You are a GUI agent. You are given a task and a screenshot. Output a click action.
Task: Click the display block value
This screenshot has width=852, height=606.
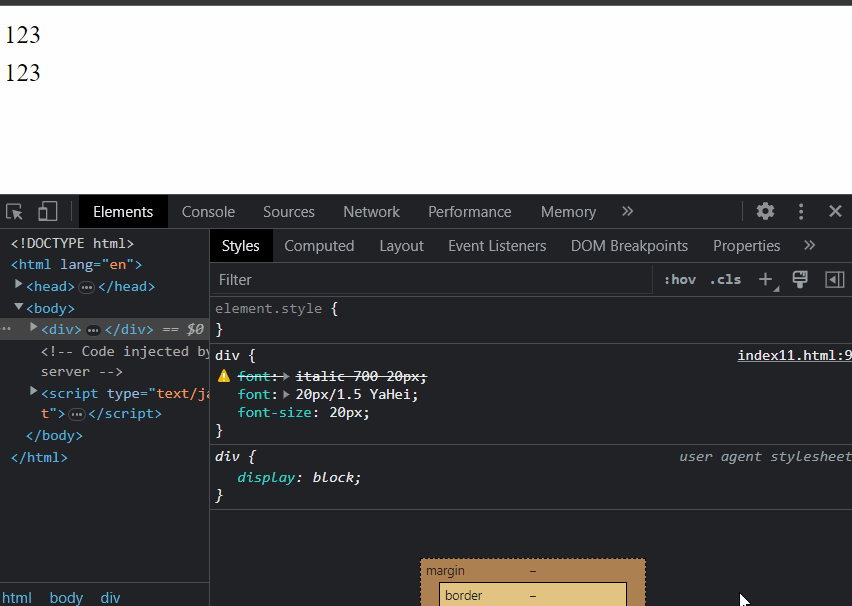[333, 477]
